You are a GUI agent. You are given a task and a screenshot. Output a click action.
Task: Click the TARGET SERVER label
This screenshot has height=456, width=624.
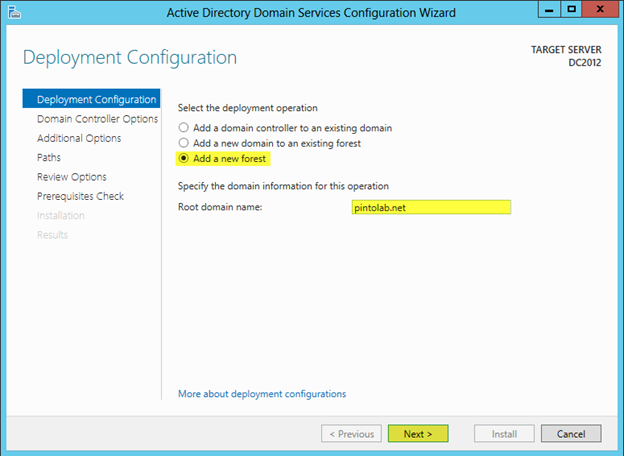click(566, 50)
